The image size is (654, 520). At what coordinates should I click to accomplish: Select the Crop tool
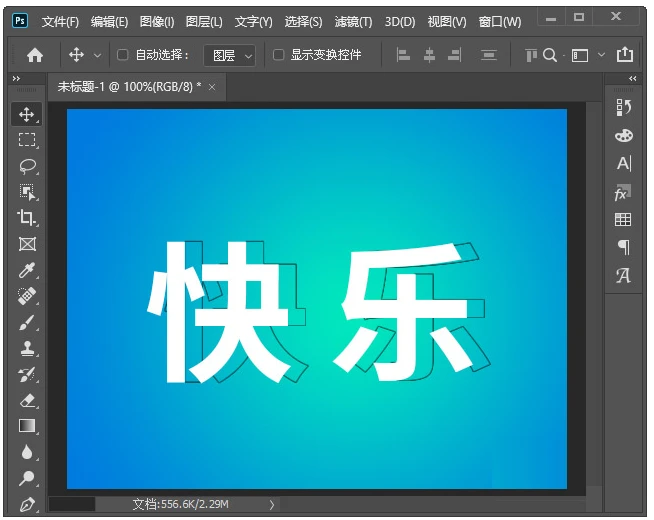click(x=27, y=218)
